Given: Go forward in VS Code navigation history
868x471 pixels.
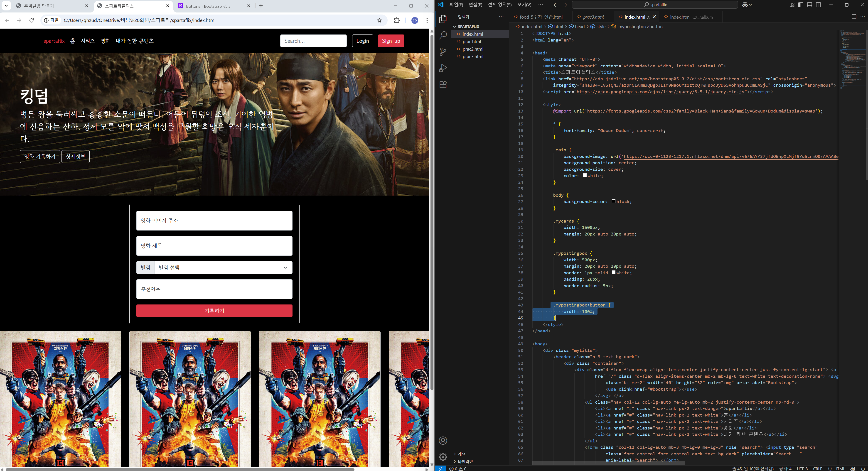Looking at the screenshot, I should pos(565,5).
